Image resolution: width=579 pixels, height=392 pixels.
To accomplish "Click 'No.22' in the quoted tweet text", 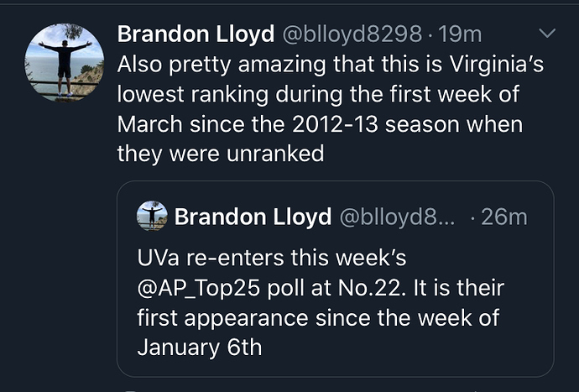I will click(x=369, y=288).
